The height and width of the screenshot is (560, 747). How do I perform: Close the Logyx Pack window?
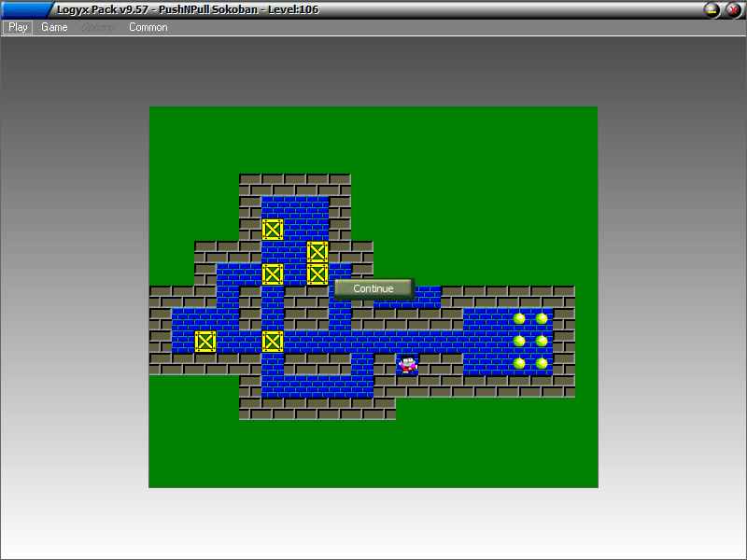pos(734,10)
